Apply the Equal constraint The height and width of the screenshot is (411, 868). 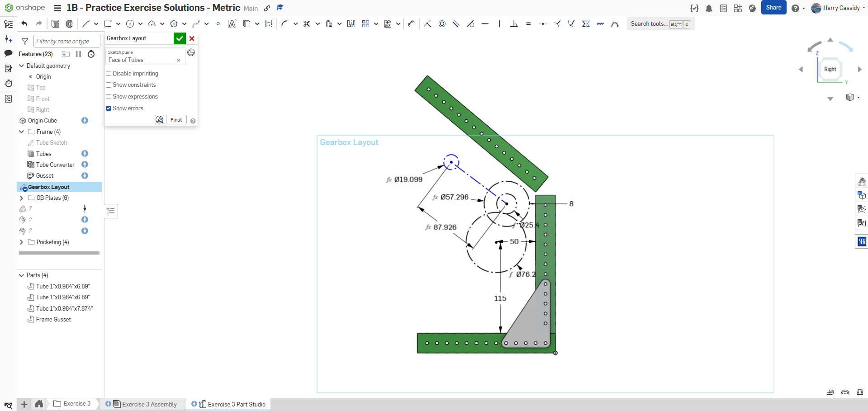528,24
